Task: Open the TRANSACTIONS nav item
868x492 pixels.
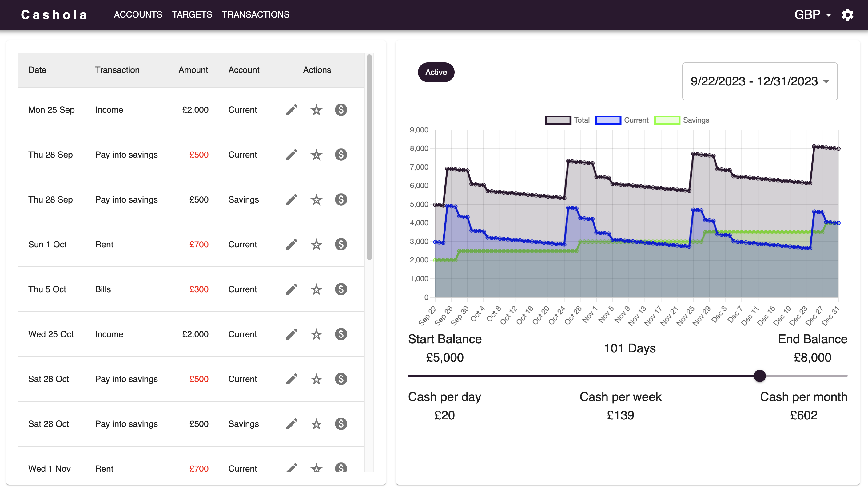Action: click(x=255, y=14)
